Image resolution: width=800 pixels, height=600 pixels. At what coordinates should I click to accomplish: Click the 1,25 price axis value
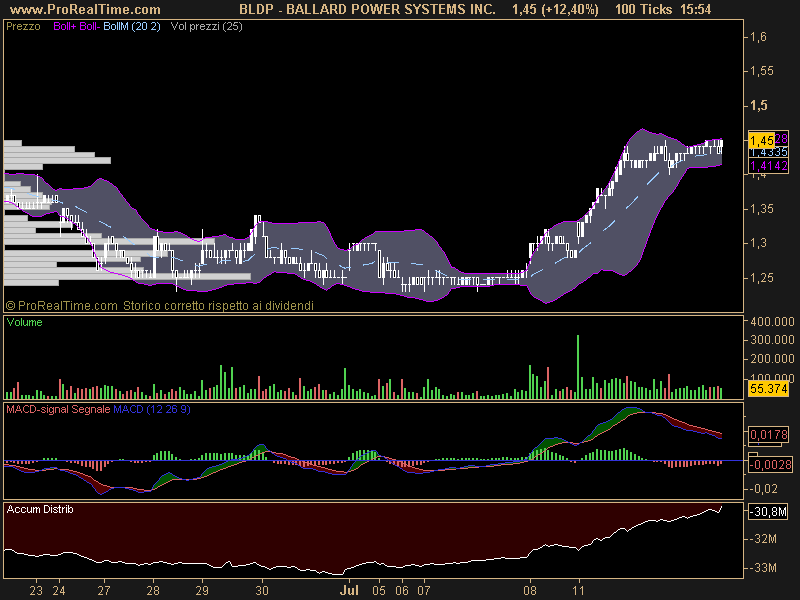pos(762,278)
